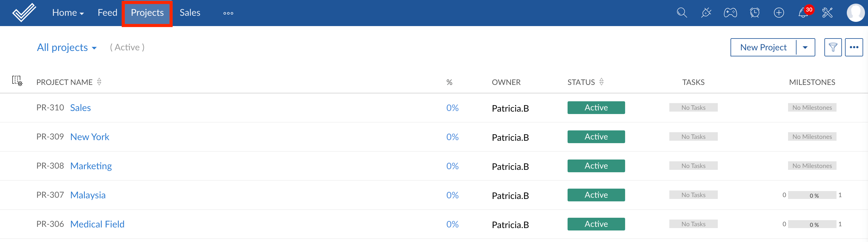868x242 pixels.
Task: Open the setup tools icon
Action: coord(827,13)
